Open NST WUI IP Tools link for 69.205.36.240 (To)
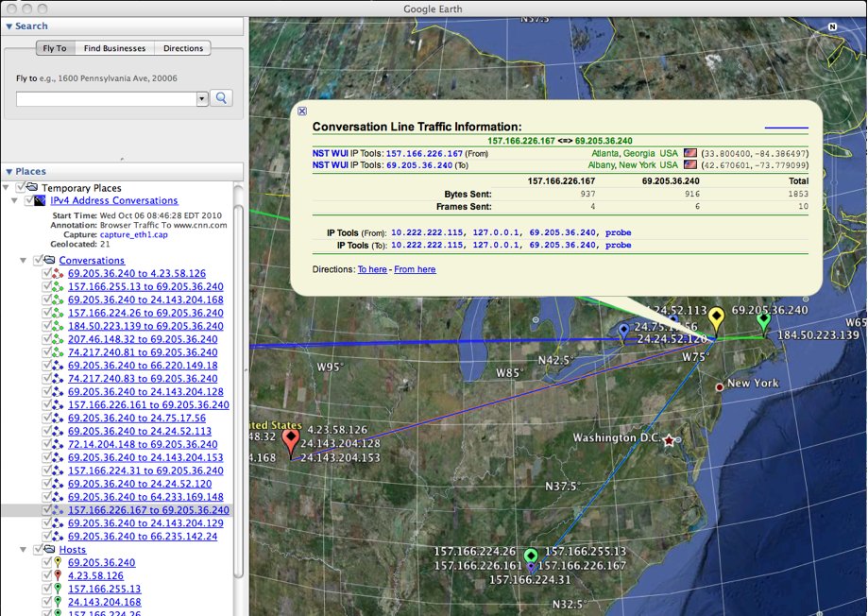 click(419, 165)
